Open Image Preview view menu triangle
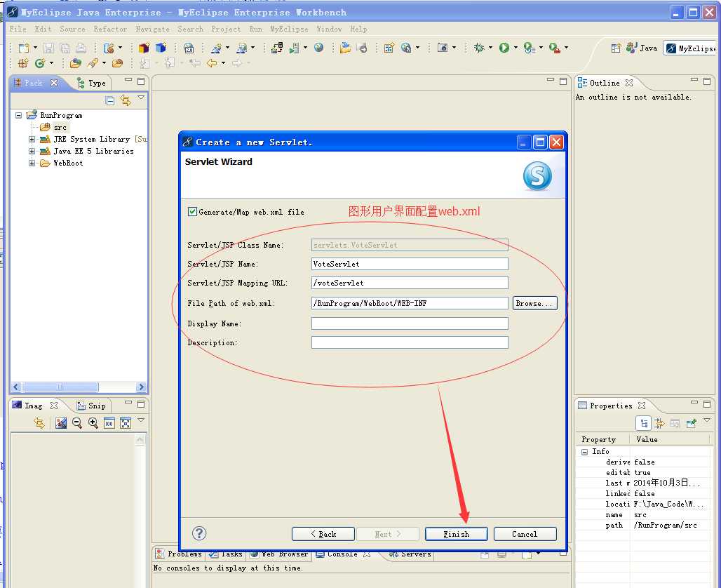 141,420
